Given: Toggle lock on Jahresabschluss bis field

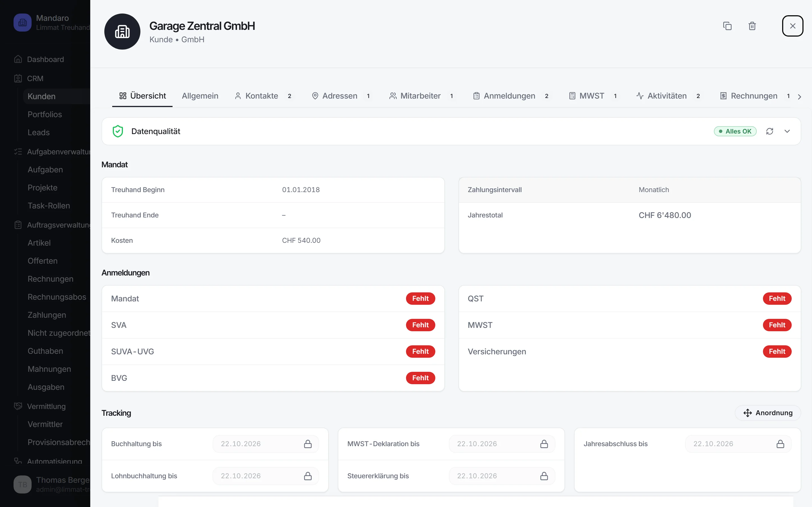Looking at the screenshot, I should pos(780,444).
